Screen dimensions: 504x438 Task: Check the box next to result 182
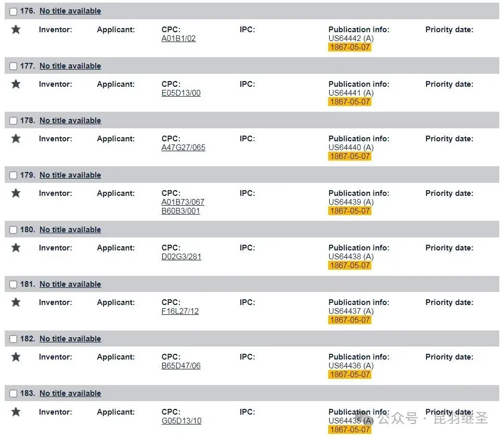click(14, 339)
